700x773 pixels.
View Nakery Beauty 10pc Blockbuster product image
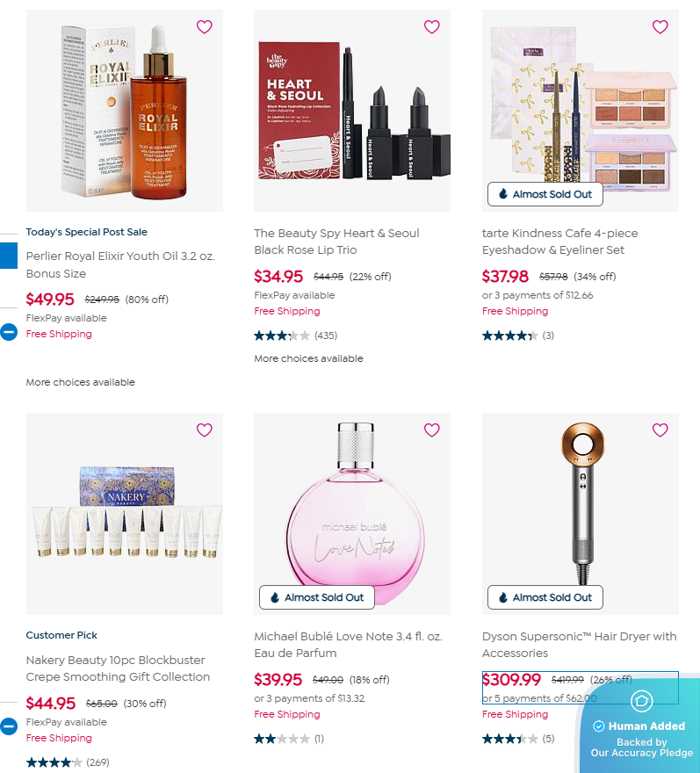click(x=125, y=514)
